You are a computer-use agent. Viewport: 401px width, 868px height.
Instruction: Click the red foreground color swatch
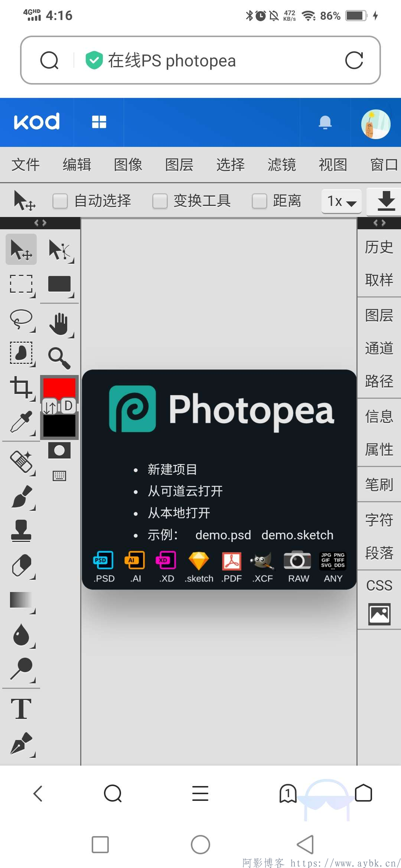(59, 387)
